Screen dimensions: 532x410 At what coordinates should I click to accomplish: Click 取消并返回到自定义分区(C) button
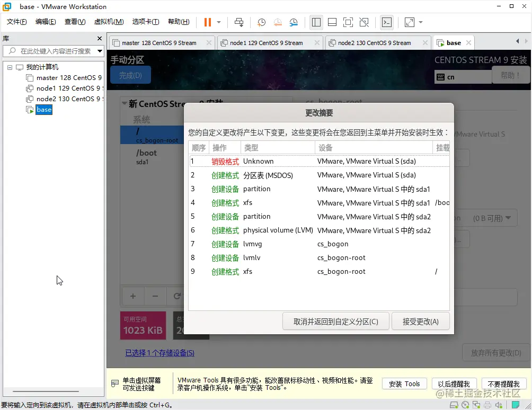pyautogui.click(x=335, y=322)
